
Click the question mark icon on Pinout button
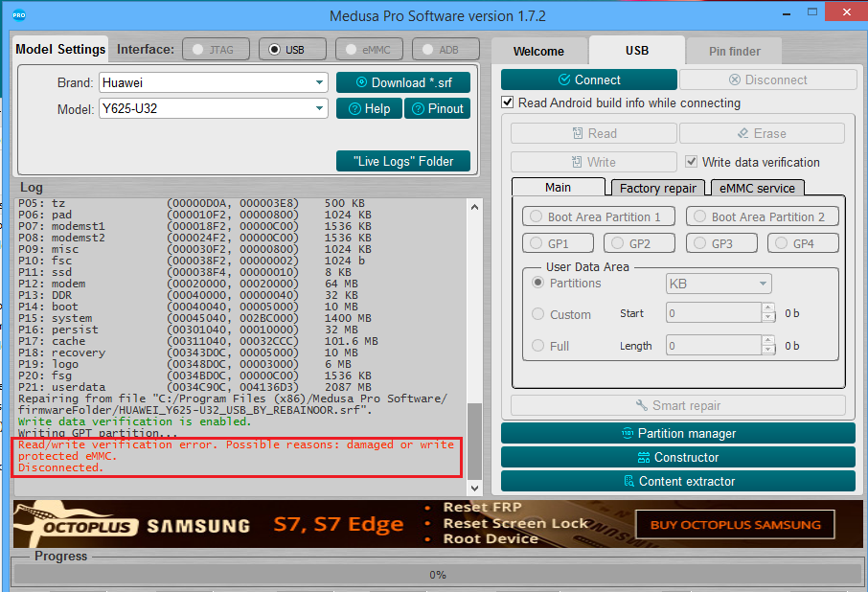coord(419,109)
